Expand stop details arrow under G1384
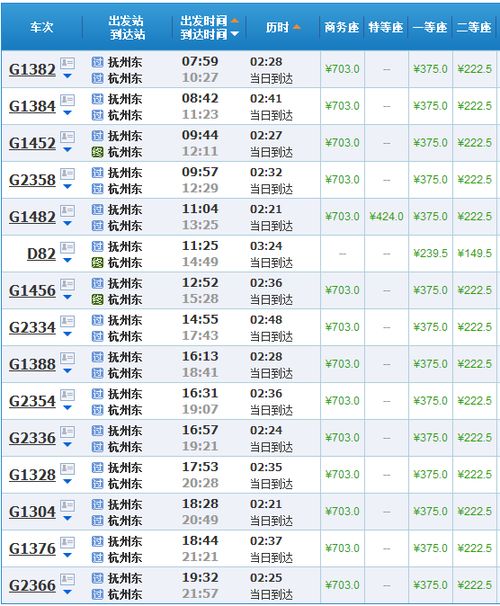500x606 pixels. [x=67, y=113]
